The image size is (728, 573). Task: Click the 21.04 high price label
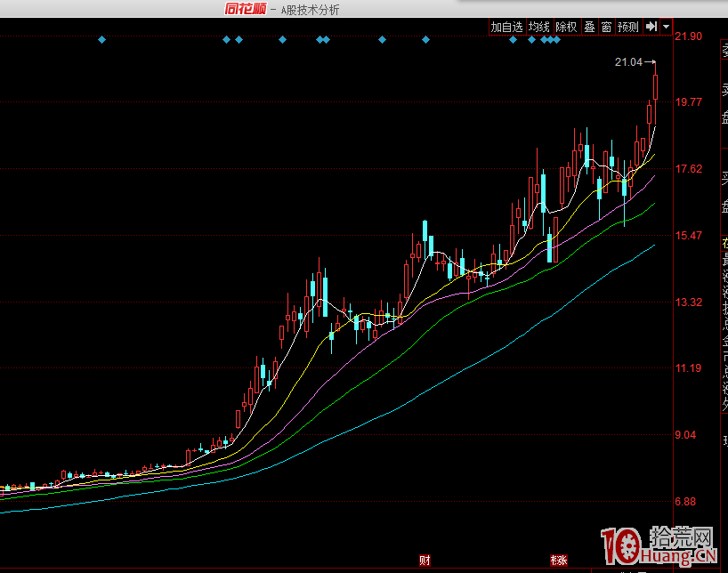(x=628, y=62)
